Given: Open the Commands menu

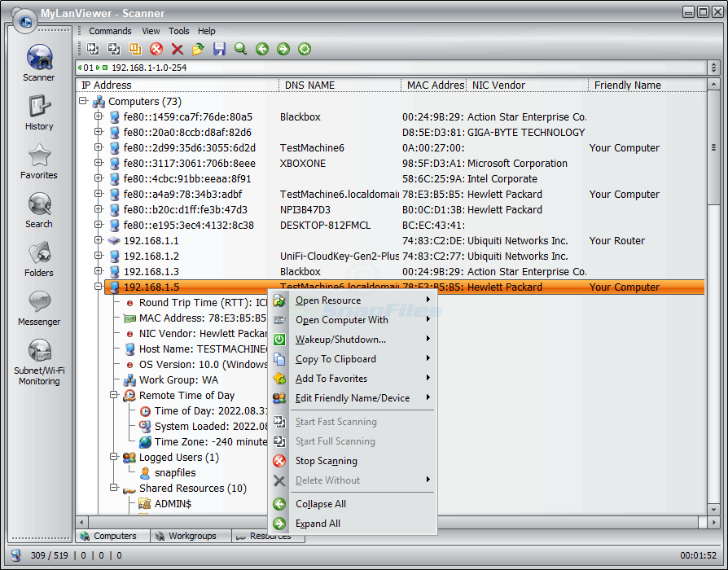Looking at the screenshot, I should [110, 31].
